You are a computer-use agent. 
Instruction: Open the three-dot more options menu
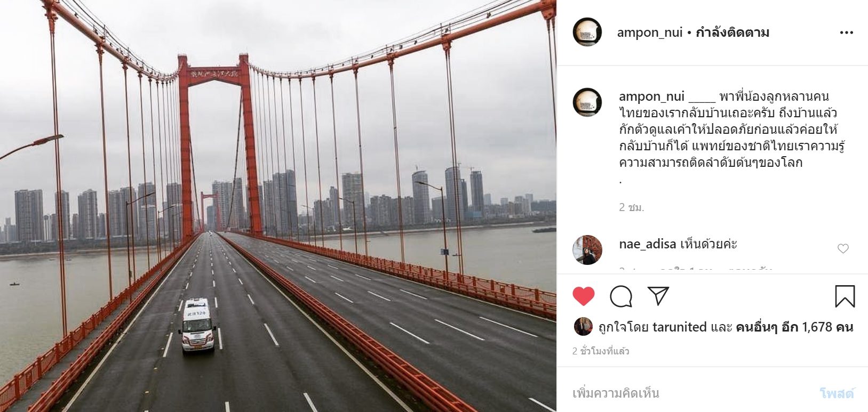coord(847,33)
